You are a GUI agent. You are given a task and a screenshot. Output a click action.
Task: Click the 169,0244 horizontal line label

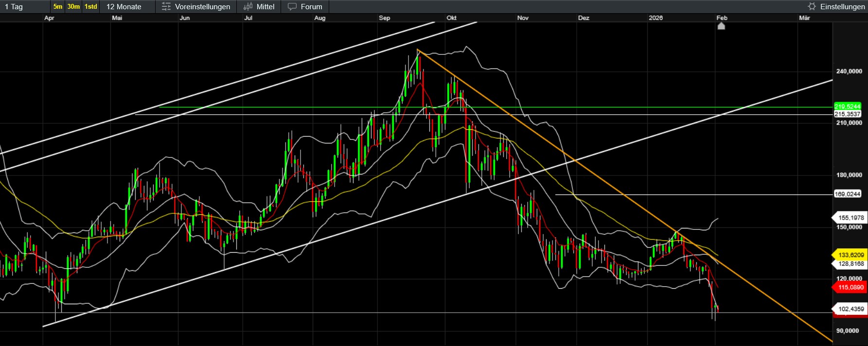coord(847,194)
